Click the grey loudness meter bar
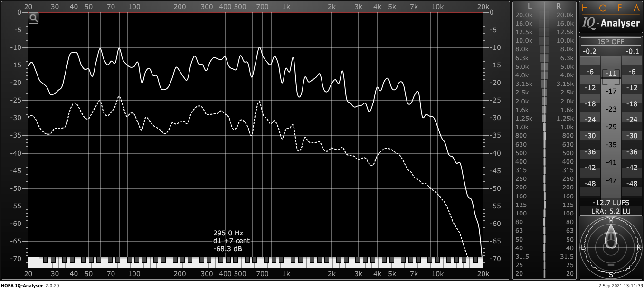644x290 pixels. tap(611, 127)
